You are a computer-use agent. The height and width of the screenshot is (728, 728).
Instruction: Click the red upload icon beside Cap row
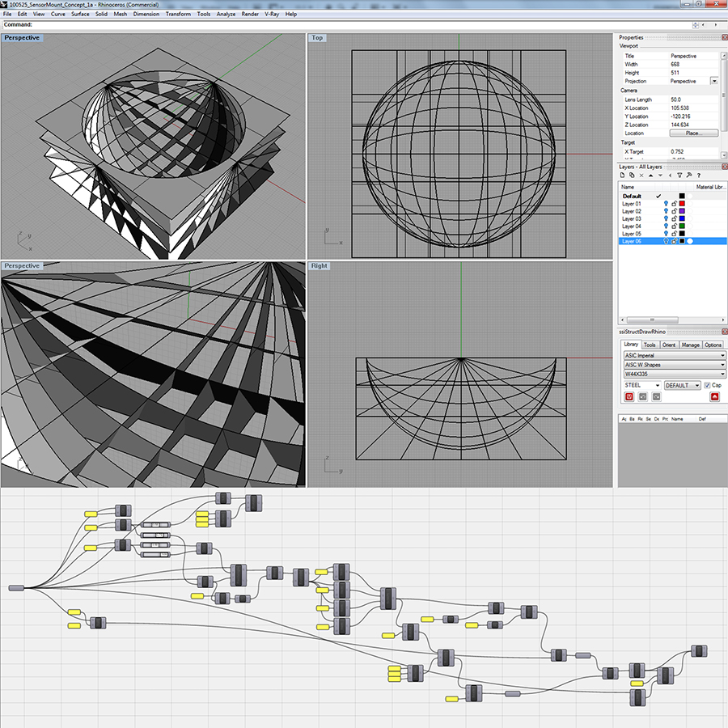(x=714, y=397)
